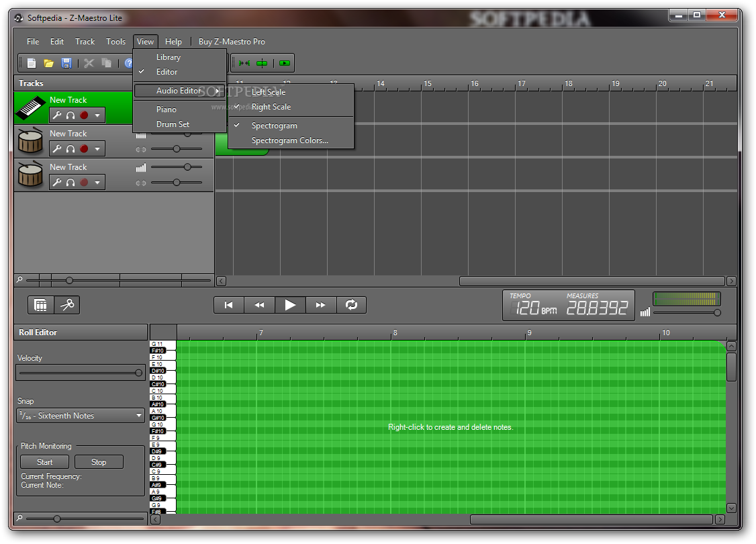Click the green play-region toolbar icon
756x544 pixels.
(285, 63)
